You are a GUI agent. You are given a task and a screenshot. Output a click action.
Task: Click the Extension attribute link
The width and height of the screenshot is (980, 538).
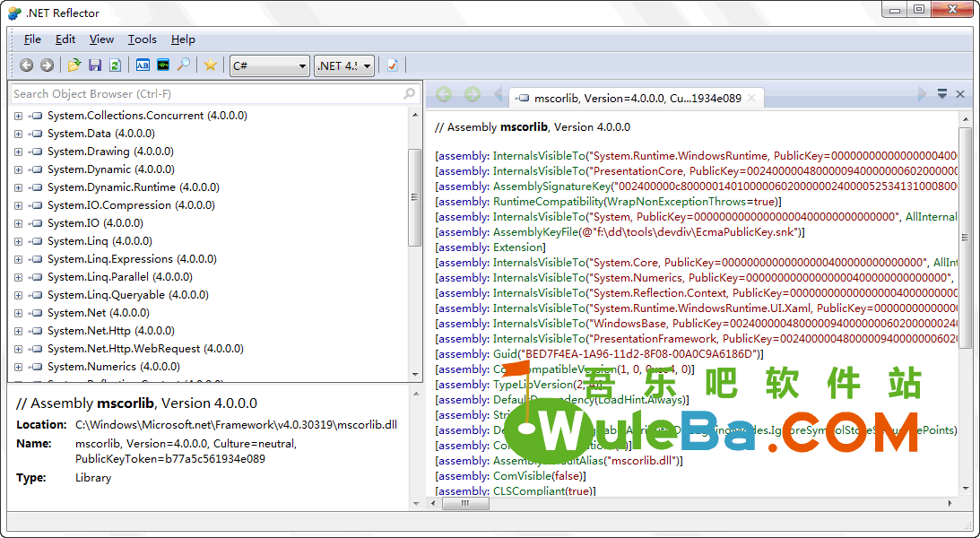(518, 247)
